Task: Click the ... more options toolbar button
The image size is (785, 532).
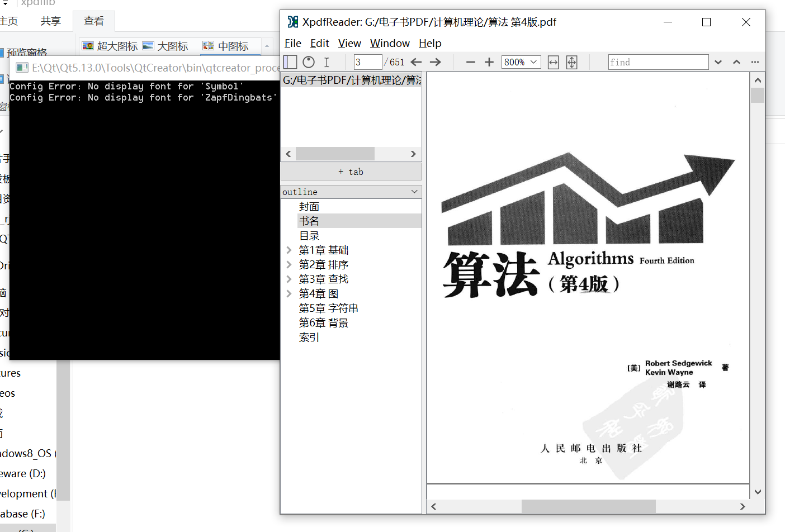Action: point(754,62)
